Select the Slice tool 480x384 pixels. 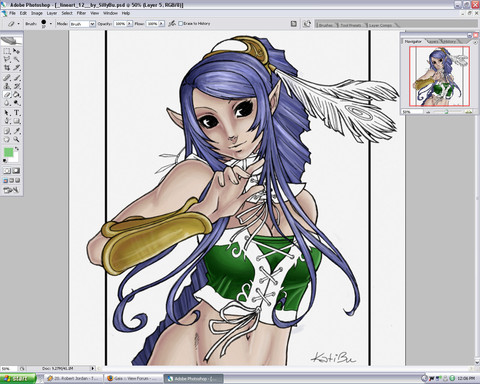16,68
